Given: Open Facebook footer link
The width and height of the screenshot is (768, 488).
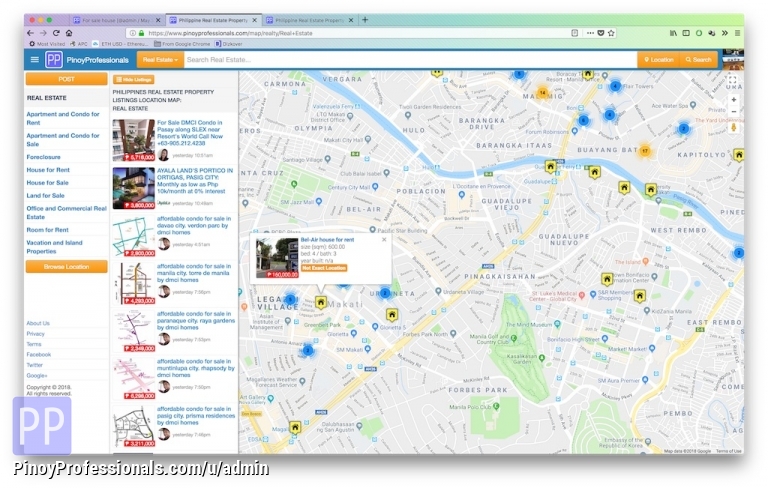Looking at the screenshot, I should [39, 354].
